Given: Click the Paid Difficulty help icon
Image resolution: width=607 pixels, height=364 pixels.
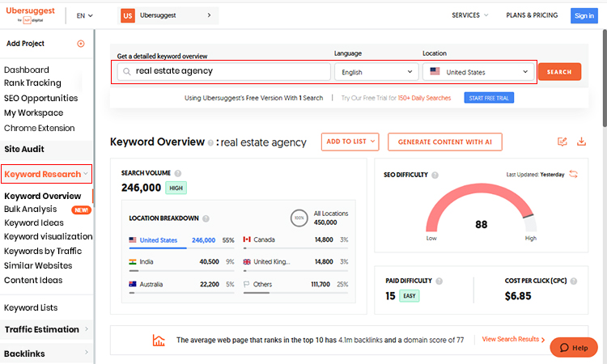Looking at the screenshot, I should tap(439, 281).
